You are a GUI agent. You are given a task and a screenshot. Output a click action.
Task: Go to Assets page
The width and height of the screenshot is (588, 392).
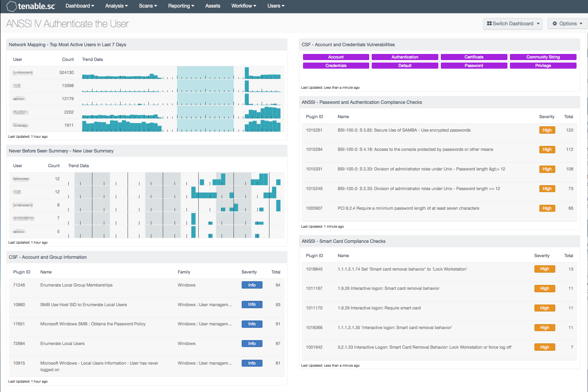213,6
